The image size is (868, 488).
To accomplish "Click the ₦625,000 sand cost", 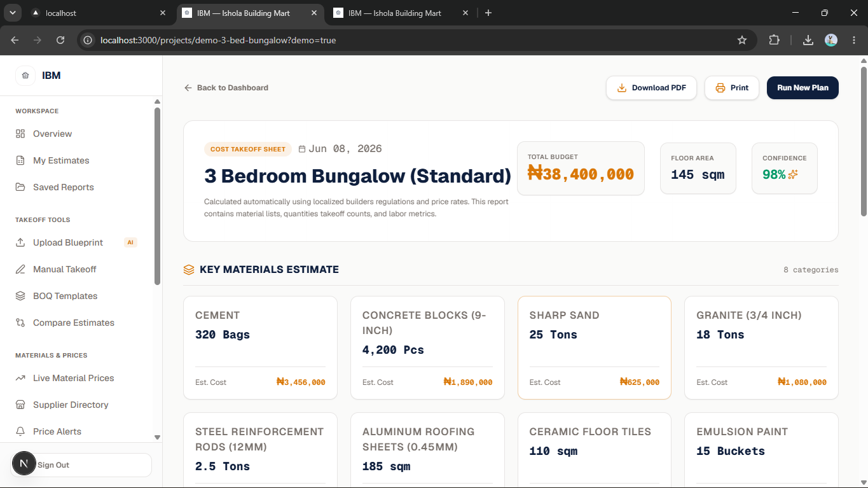I will click(640, 382).
